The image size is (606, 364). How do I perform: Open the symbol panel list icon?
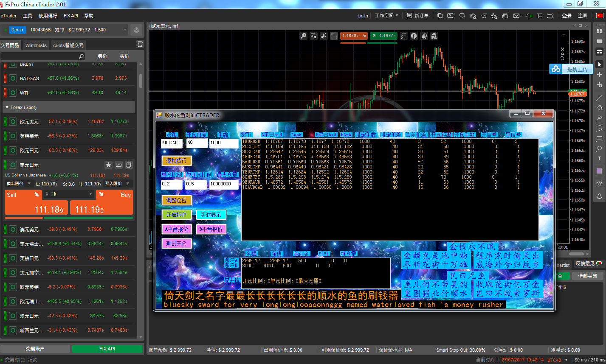coord(140,44)
